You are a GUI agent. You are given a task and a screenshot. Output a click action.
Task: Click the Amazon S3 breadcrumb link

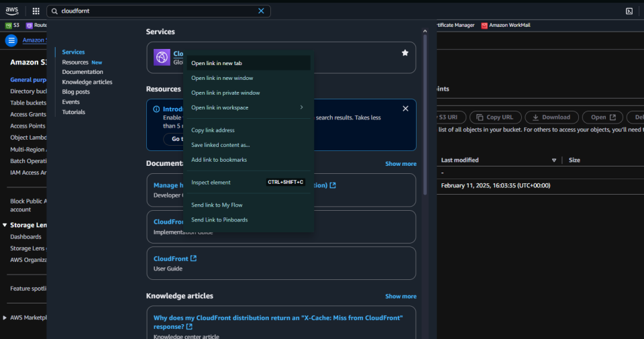(34, 40)
